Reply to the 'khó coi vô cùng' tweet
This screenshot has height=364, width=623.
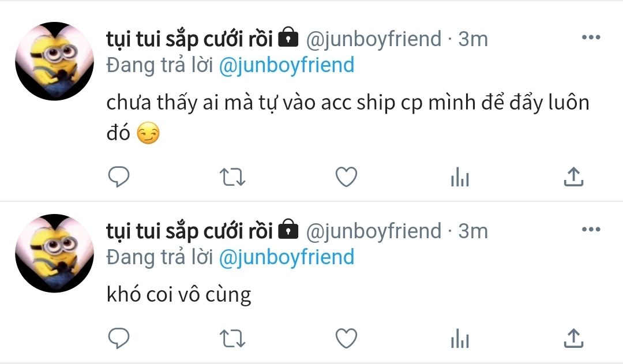click(x=119, y=338)
